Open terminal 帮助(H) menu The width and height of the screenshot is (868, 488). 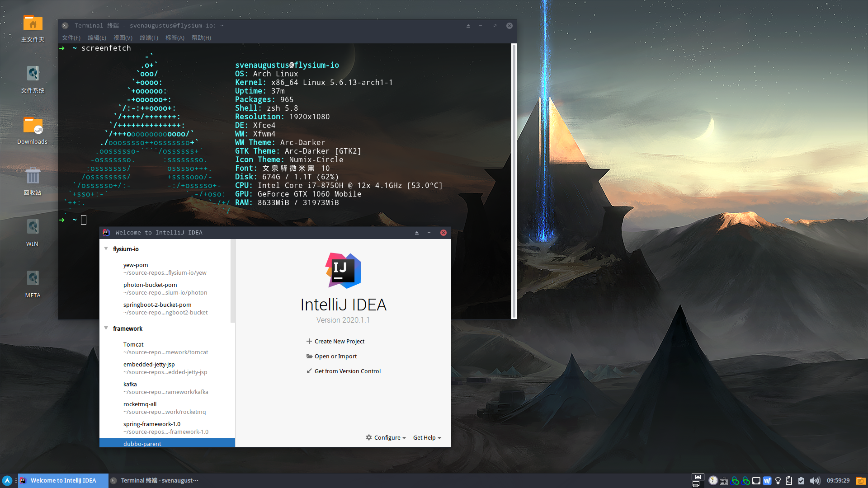(201, 38)
